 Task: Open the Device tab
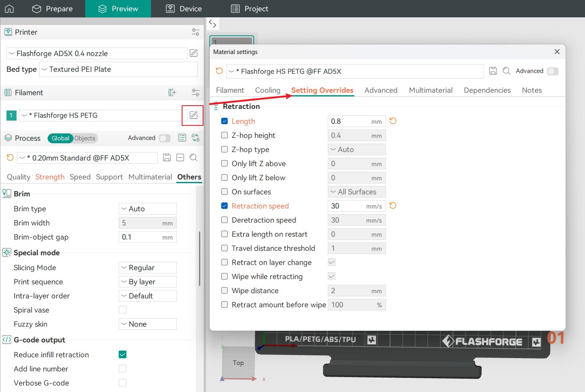184,8
